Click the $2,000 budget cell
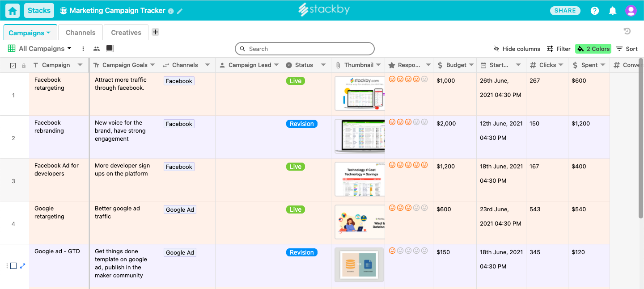The width and height of the screenshot is (644, 289). click(455, 137)
